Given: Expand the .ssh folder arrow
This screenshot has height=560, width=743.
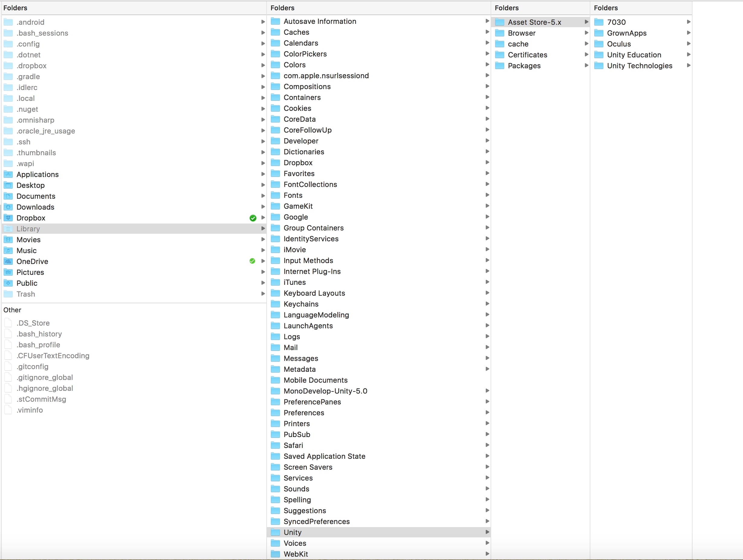Looking at the screenshot, I should (263, 142).
